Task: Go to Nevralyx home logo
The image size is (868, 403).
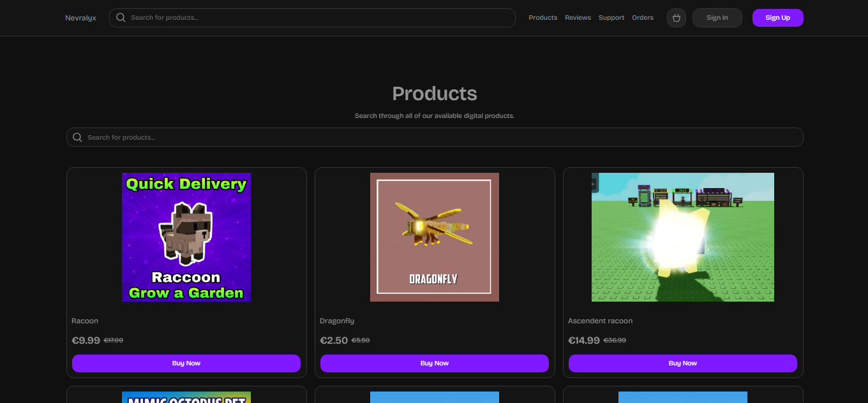Action: pyautogui.click(x=80, y=18)
